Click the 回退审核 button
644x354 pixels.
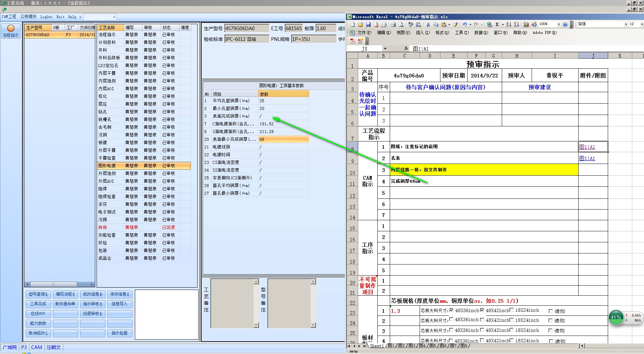point(93,313)
